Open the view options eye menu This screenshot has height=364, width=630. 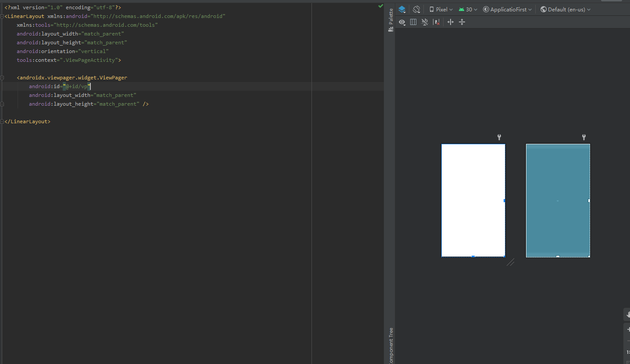(402, 22)
